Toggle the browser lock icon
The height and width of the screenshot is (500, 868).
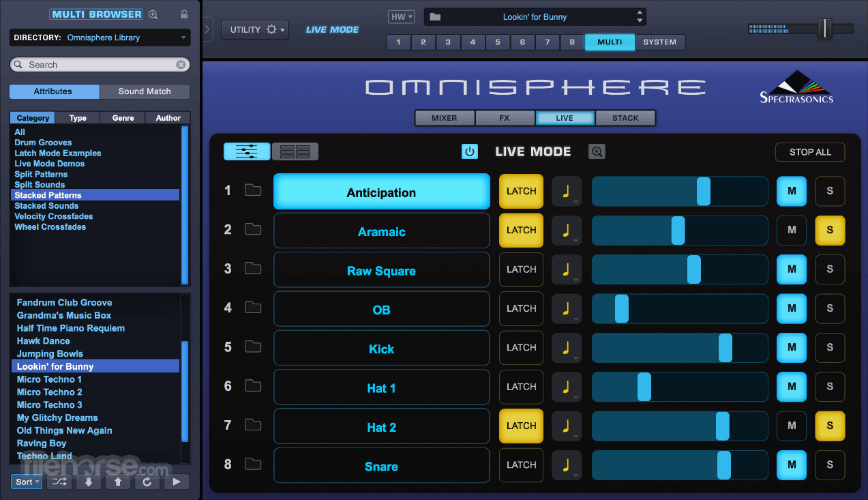pyautogui.click(x=183, y=14)
